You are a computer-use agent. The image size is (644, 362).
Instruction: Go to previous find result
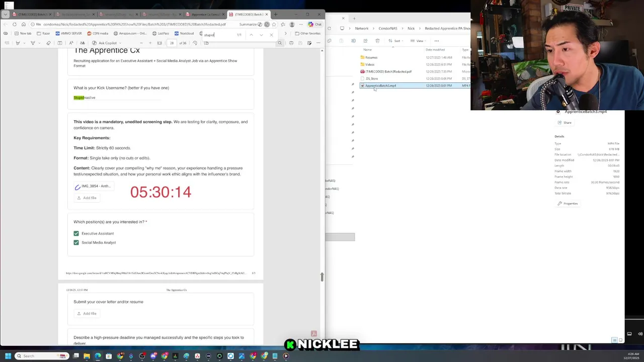pyautogui.click(x=251, y=35)
